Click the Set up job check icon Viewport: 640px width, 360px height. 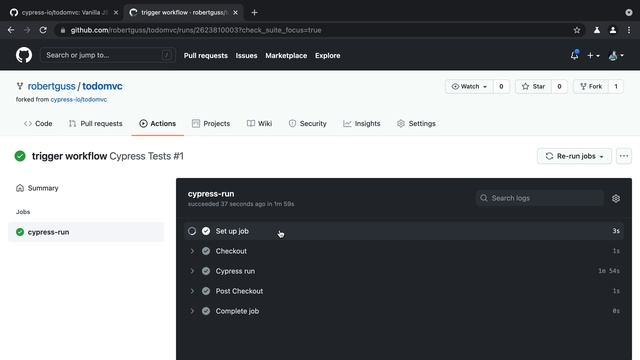[x=206, y=231]
